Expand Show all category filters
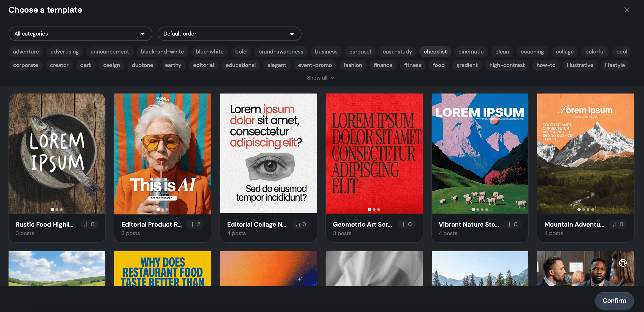This screenshot has width=644, height=312. pos(321,78)
